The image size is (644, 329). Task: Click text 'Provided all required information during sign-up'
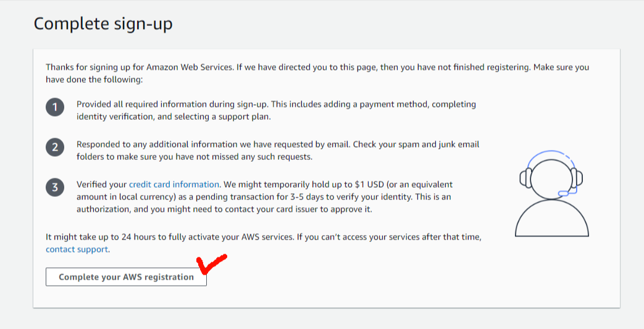coord(172,104)
